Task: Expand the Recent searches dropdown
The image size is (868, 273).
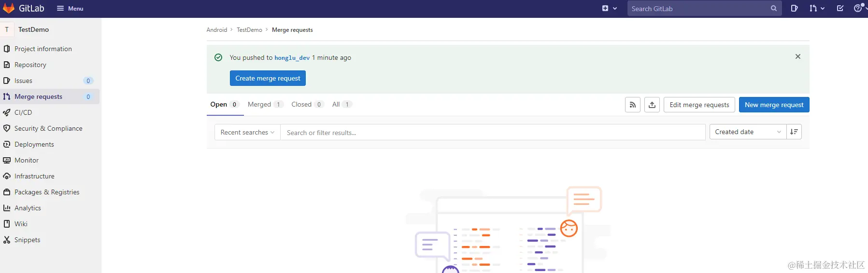Action: point(247,132)
